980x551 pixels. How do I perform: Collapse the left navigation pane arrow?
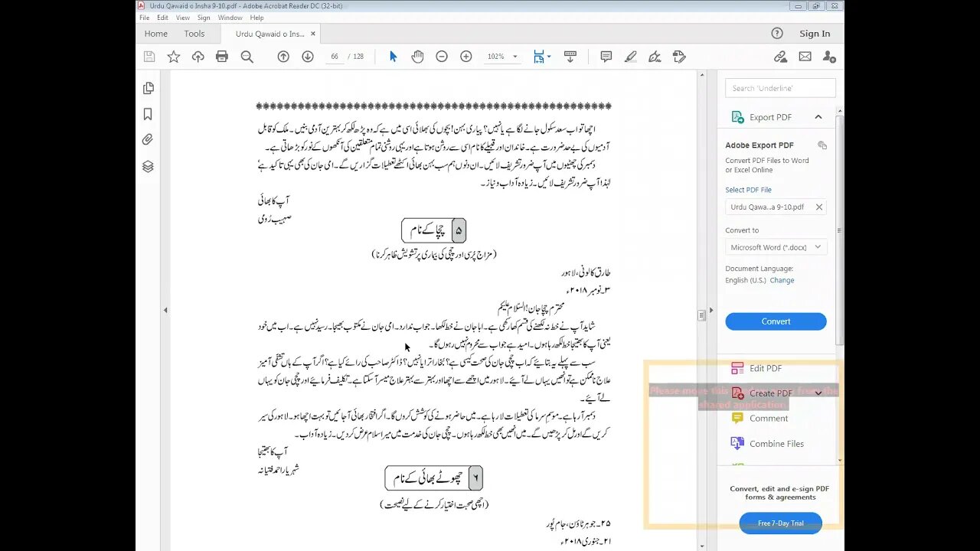(x=165, y=310)
